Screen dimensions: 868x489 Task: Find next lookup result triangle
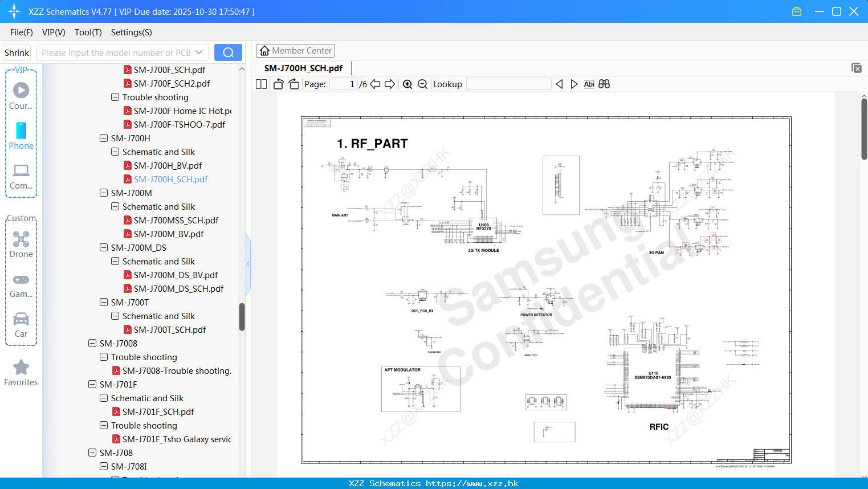[x=574, y=84]
